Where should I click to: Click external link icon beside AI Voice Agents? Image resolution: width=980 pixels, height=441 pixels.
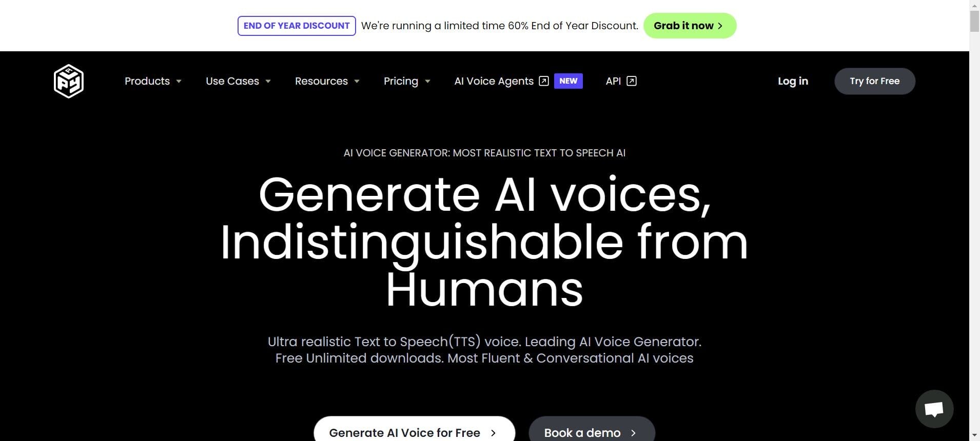(544, 81)
